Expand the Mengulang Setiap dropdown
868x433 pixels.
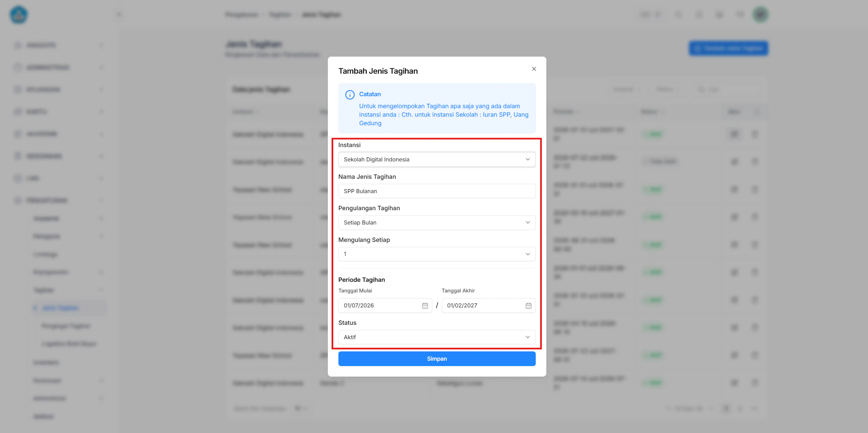click(437, 254)
